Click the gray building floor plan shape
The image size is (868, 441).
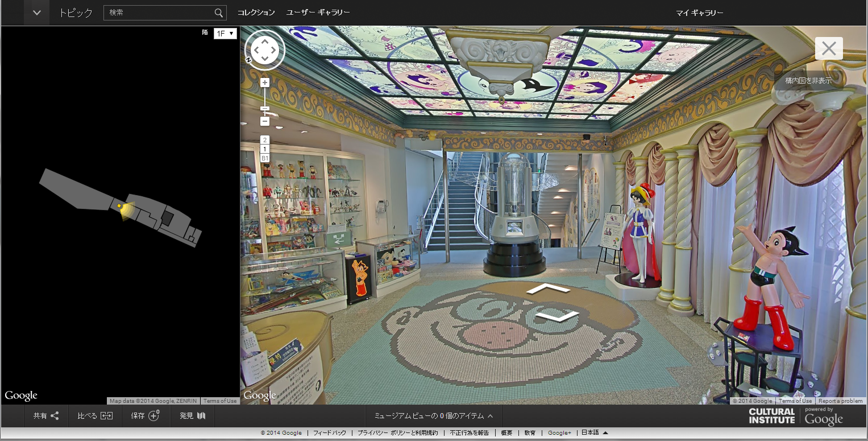click(x=120, y=208)
